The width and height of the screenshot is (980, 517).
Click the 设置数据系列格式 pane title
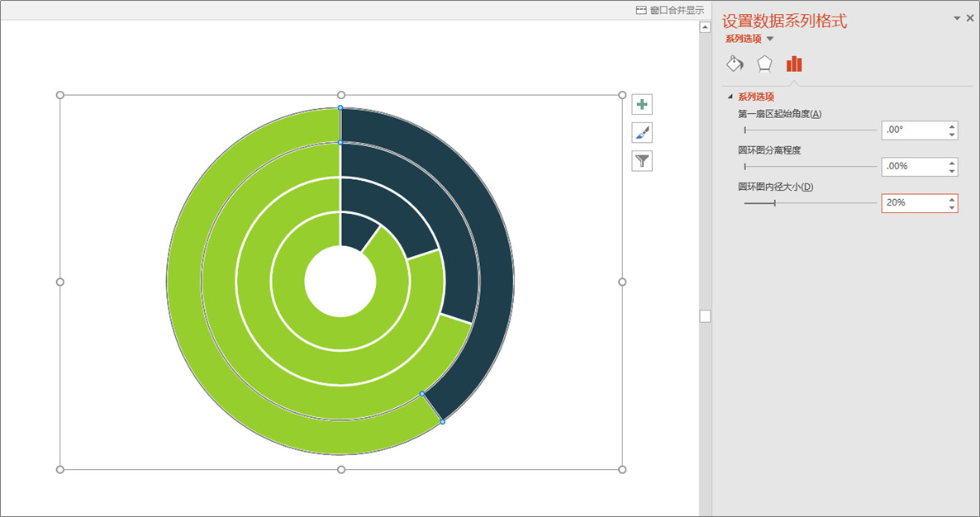point(784,21)
